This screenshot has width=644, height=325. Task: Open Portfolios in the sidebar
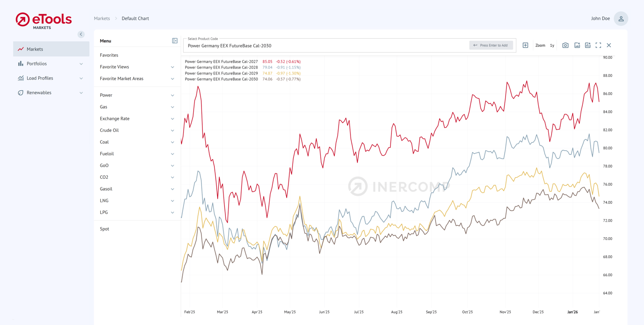tap(51, 64)
